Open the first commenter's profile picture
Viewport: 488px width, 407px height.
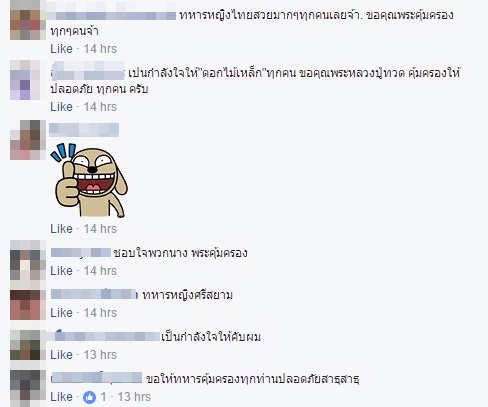coord(28,20)
